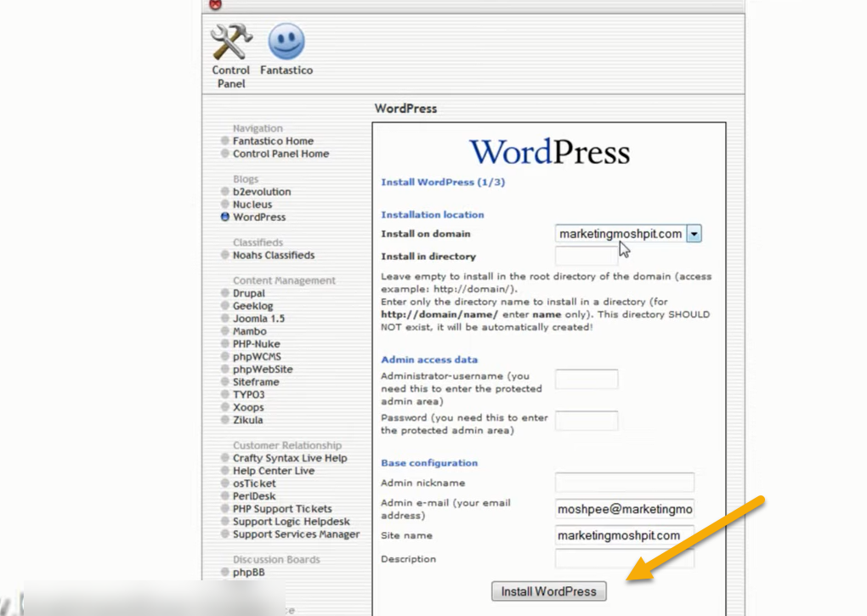Open Noahs Classifieds link
Image resolution: width=867 pixels, height=616 pixels.
tap(274, 255)
